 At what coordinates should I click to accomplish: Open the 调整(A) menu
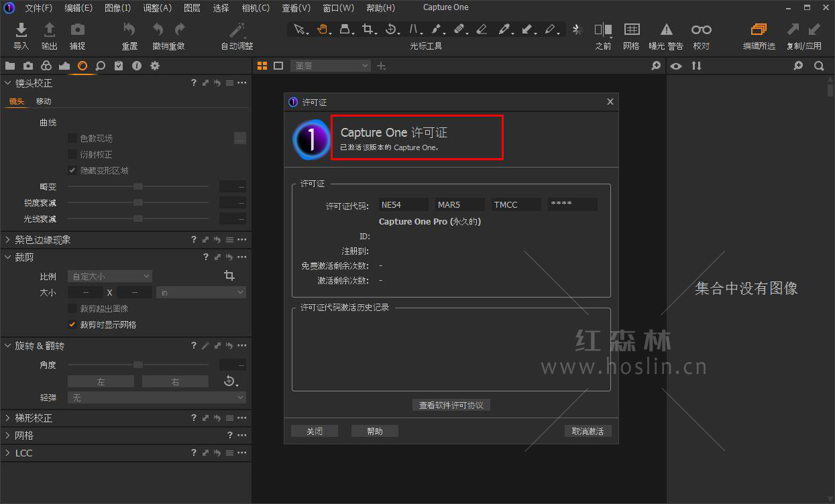[x=157, y=8]
